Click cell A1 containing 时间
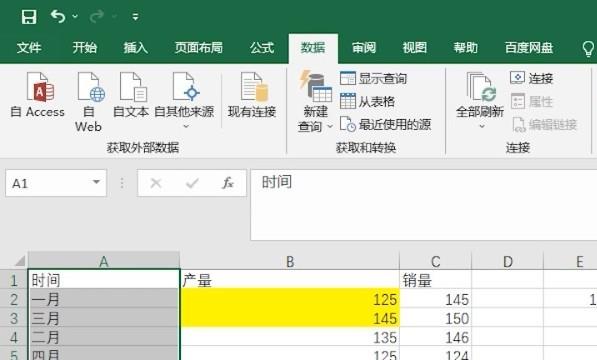Image resolution: width=597 pixels, height=360 pixels. (x=104, y=280)
